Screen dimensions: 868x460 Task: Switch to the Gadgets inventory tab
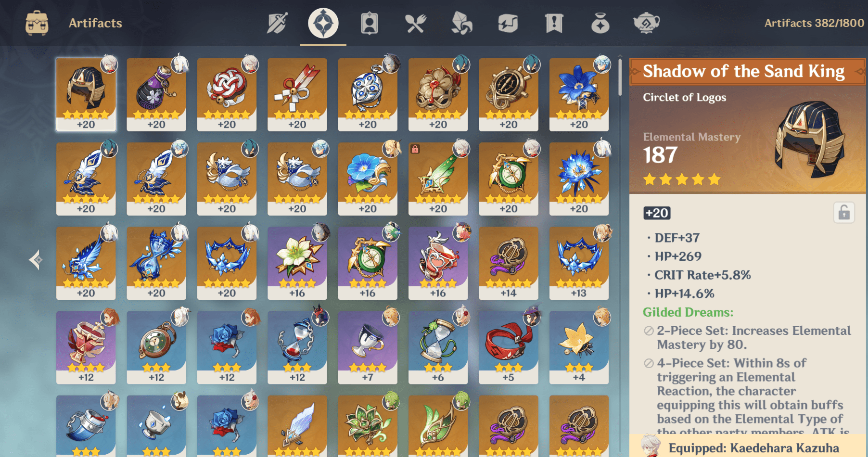point(508,23)
